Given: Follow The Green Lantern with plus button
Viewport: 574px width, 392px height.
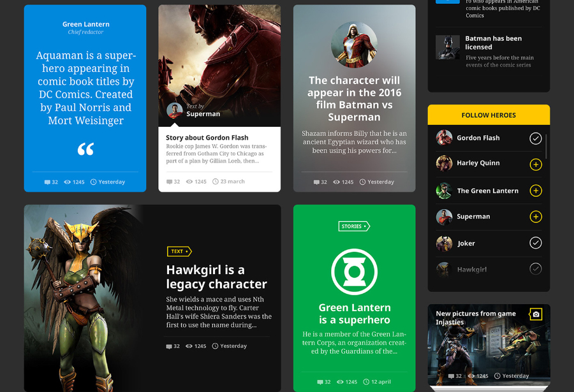Looking at the screenshot, I should (x=536, y=191).
